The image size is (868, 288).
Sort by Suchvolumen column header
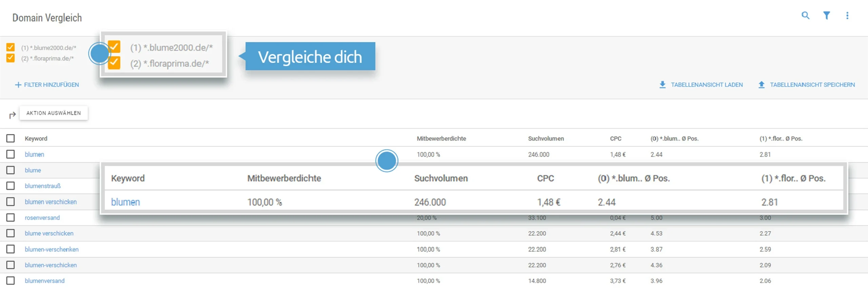click(x=546, y=138)
